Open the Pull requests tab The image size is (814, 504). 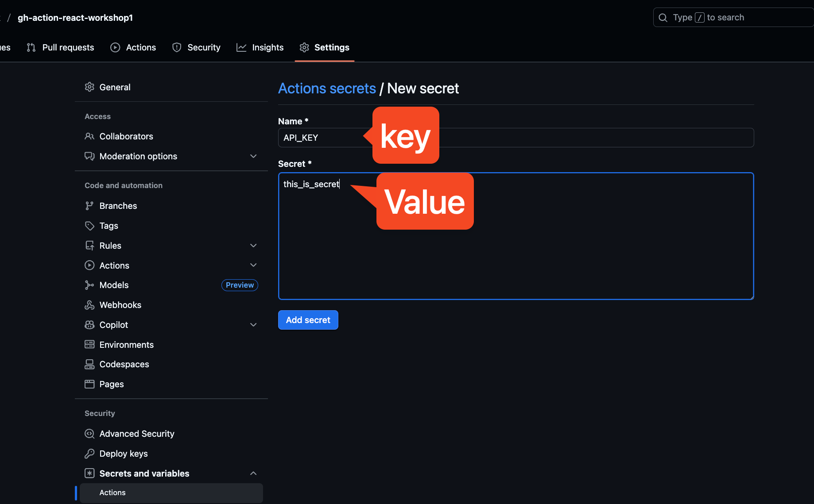(60, 47)
